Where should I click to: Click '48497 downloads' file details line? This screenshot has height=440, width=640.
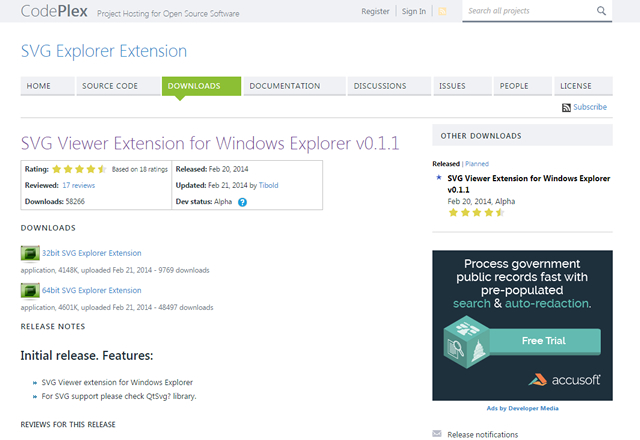coord(117,307)
